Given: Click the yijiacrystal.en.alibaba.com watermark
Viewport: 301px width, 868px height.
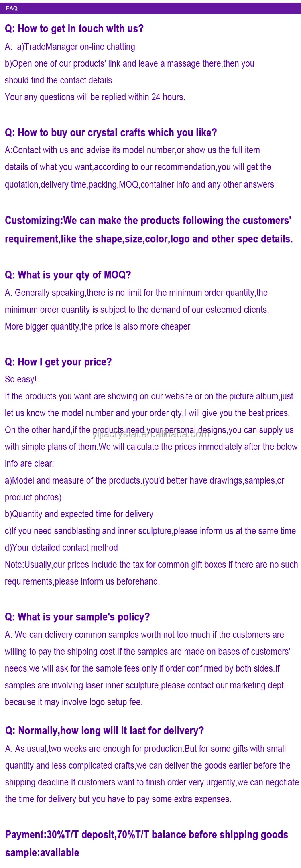Looking at the screenshot, I should [151, 434].
